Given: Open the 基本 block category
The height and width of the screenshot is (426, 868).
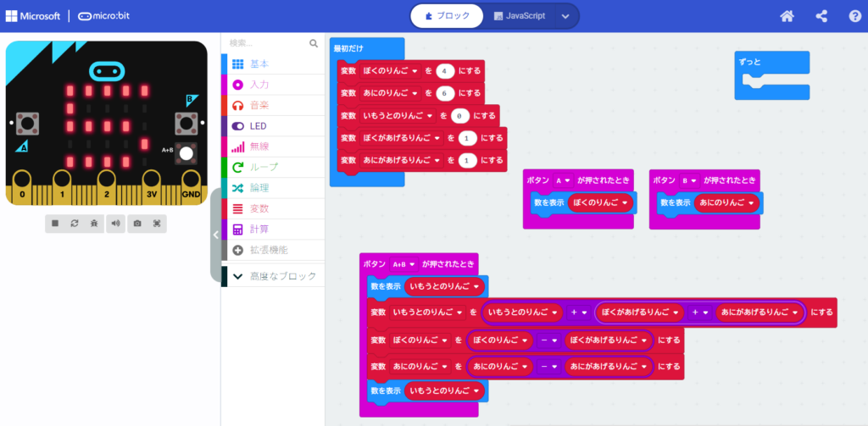Looking at the screenshot, I should pos(273,64).
